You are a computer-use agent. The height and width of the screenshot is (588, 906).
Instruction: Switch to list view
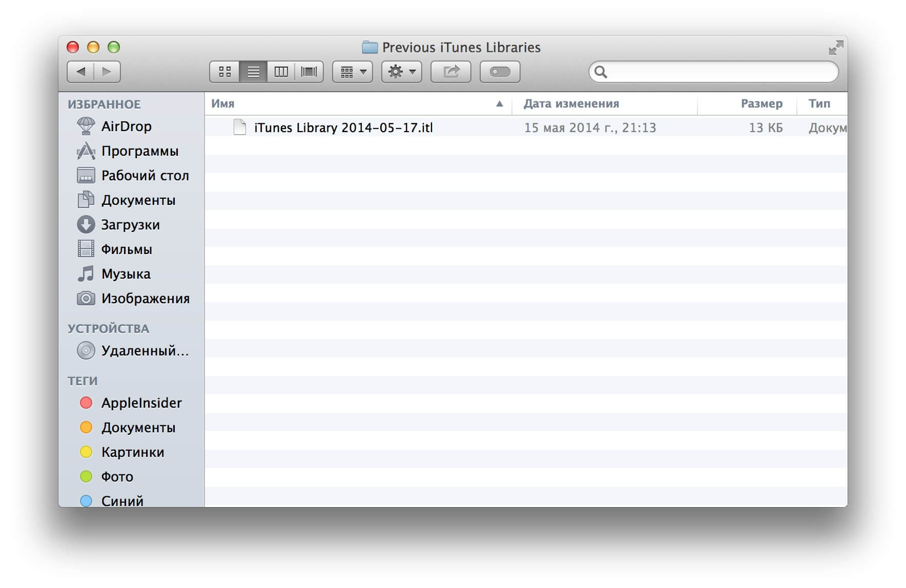tap(253, 72)
